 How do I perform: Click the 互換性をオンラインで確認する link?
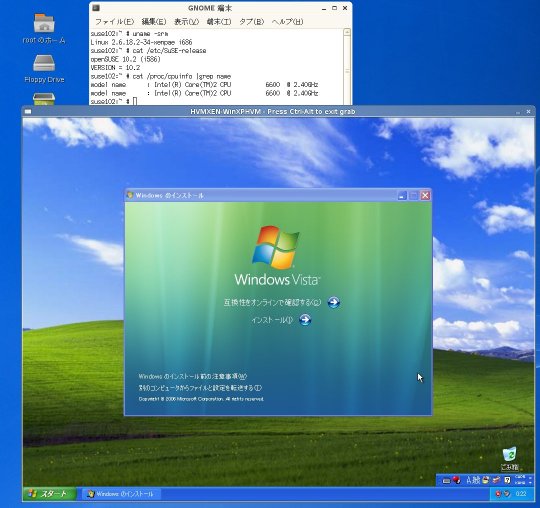(272, 302)
